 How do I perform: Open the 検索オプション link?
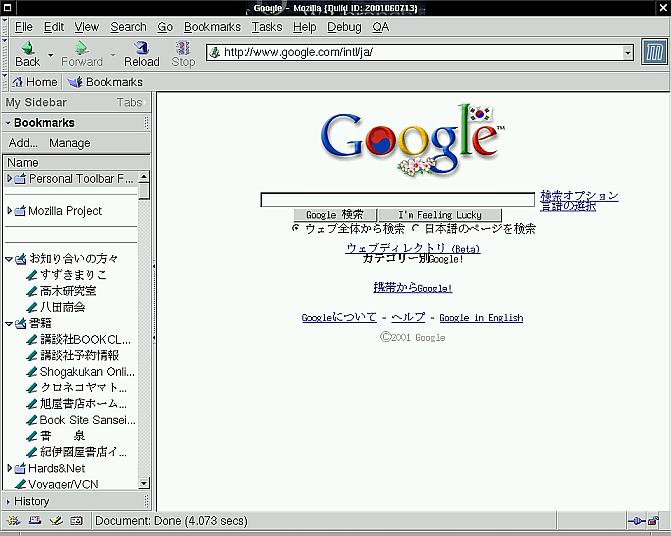579,195
